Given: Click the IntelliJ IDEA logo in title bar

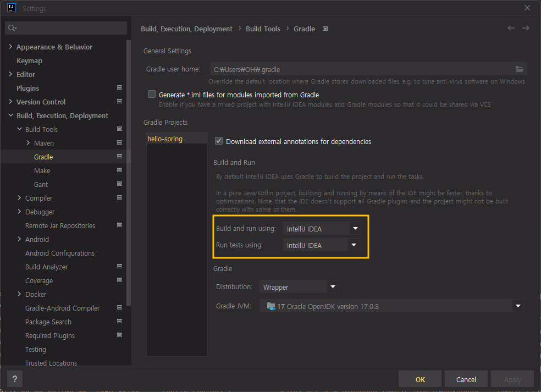Looking at the screenshot, I should pos(12,8).
